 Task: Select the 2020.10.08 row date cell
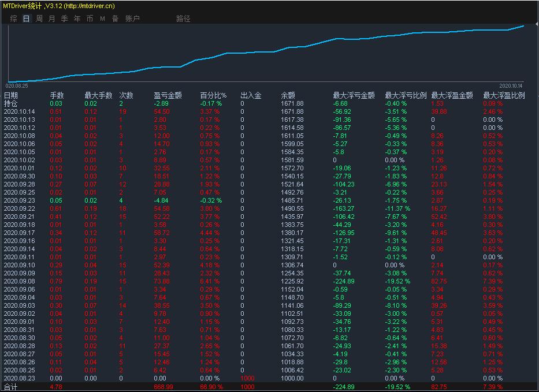click(x=19, y=136)
